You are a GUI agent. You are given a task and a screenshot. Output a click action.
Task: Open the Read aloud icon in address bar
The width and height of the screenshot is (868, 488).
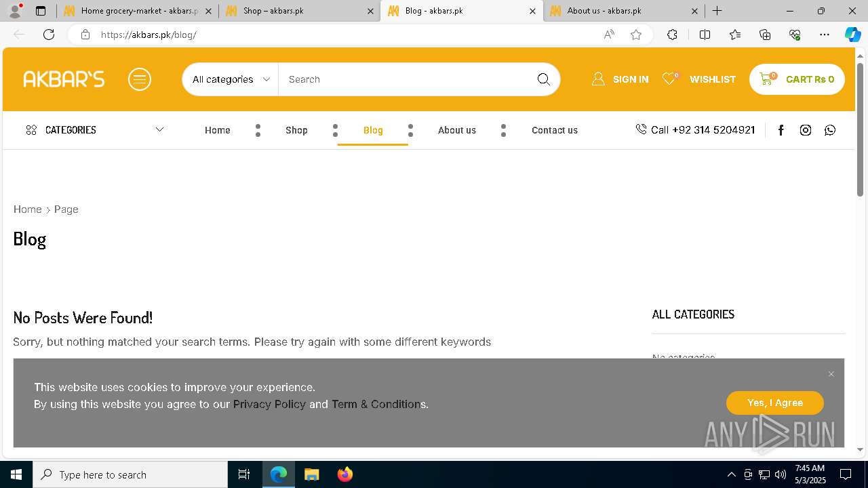(609, 35)
